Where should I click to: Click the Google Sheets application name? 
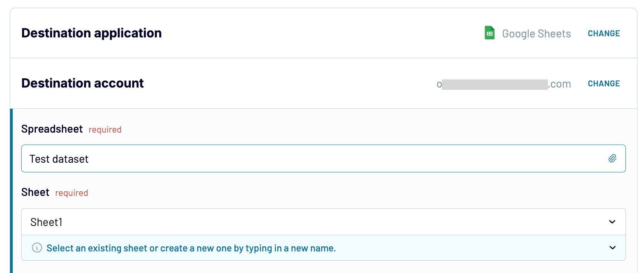pyautogui.click(x=536, y=34)
